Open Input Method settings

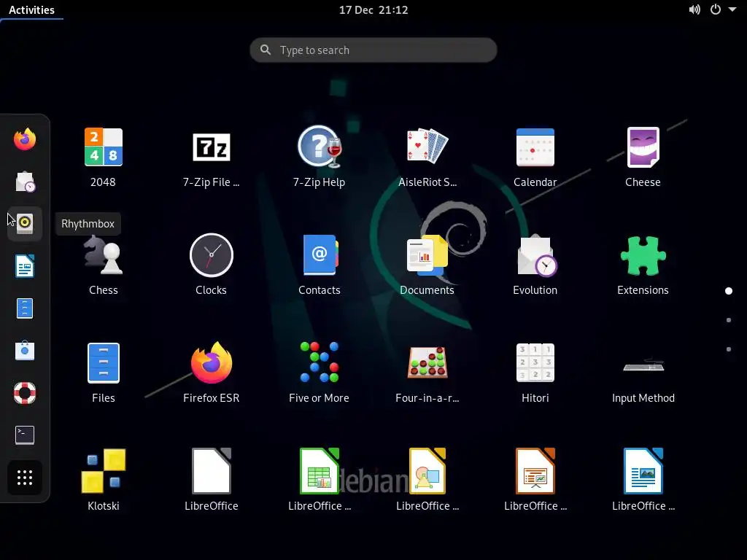[x=643, y=366]
